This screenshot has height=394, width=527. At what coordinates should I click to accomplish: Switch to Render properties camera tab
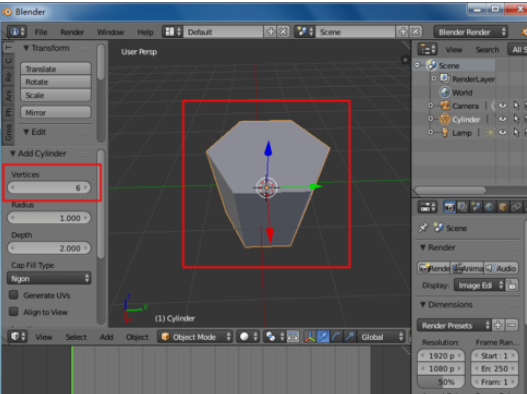pyautogui.click(x=449, y=207)
